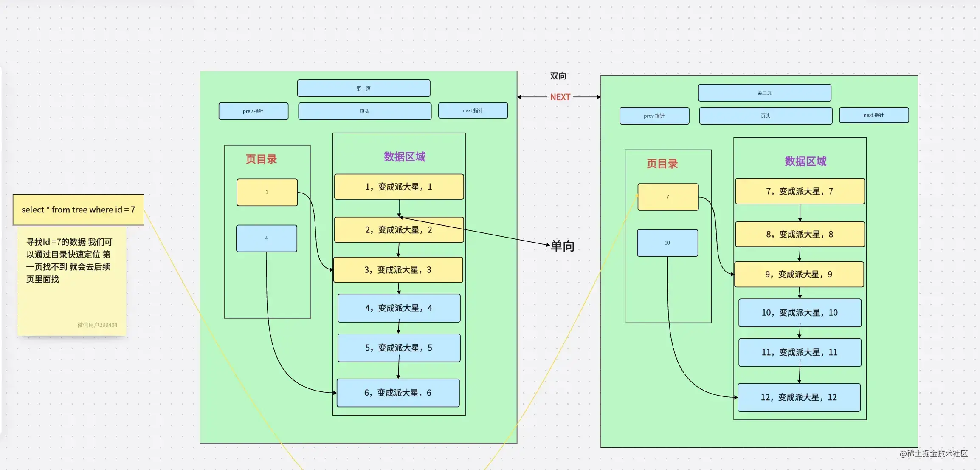Select the first page 'prev 指针' box
Viewport: 980px width, 470px height.
(253, 111)
